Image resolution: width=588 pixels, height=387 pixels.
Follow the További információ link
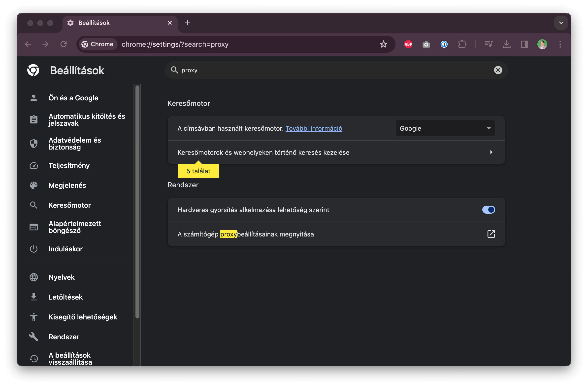click(x=314, y=128)
